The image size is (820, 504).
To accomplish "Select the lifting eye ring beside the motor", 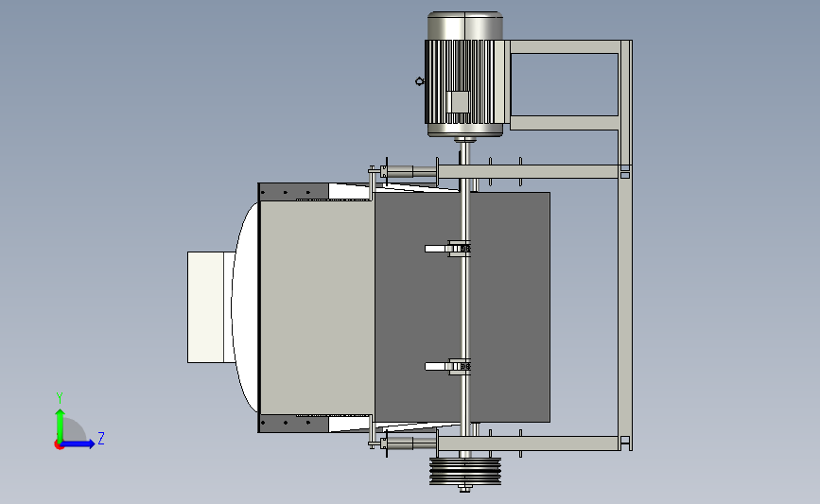I will click(419, 81).
